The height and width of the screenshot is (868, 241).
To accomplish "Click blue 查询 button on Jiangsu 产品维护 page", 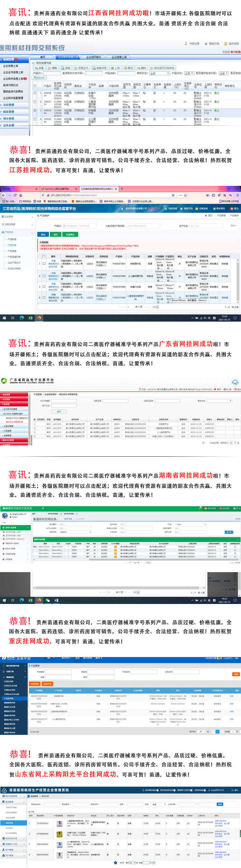I will pyautogui.click(x=43, y=234).
